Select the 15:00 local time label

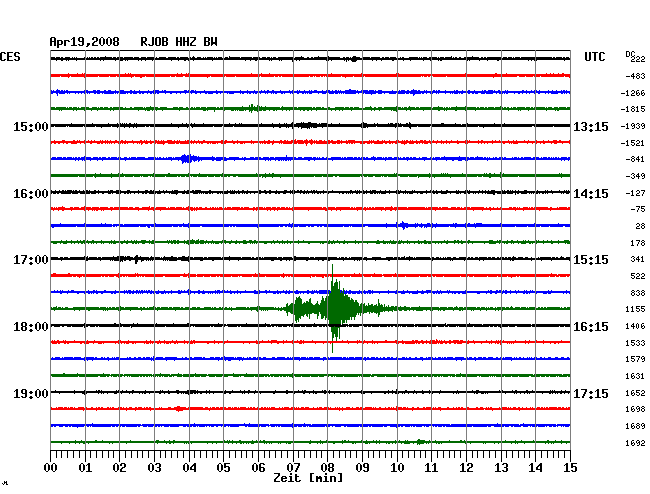point(31,126)
